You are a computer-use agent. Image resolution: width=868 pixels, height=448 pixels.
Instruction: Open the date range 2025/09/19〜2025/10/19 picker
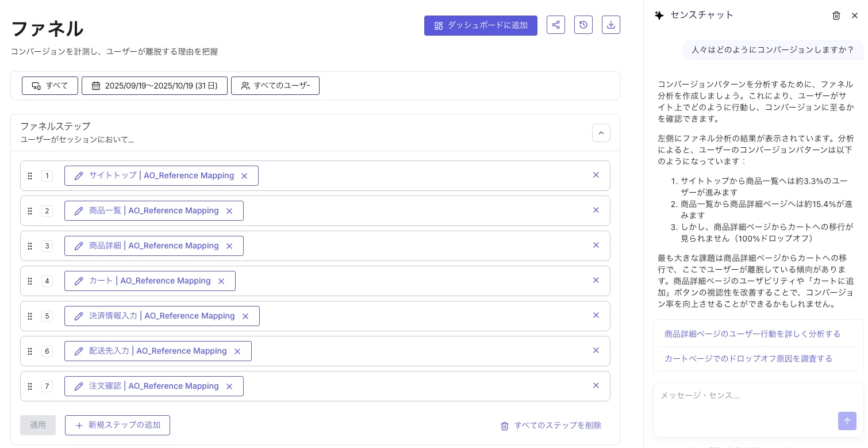[x=155, y=86]
